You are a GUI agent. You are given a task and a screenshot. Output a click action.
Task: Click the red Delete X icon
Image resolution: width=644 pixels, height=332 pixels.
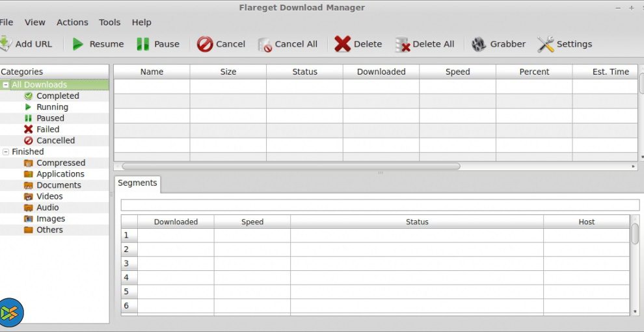pyautogui.click(x=342, y=44)
